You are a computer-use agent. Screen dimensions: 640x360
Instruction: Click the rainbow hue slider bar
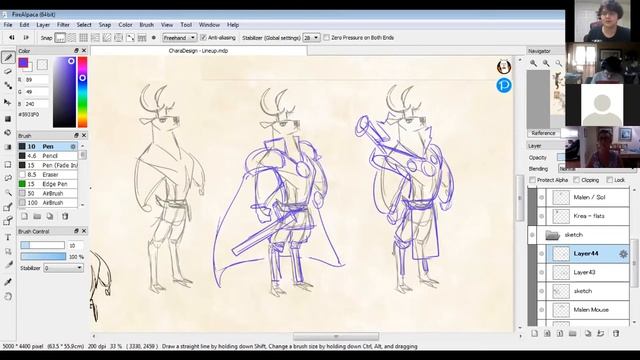(82, 92)
